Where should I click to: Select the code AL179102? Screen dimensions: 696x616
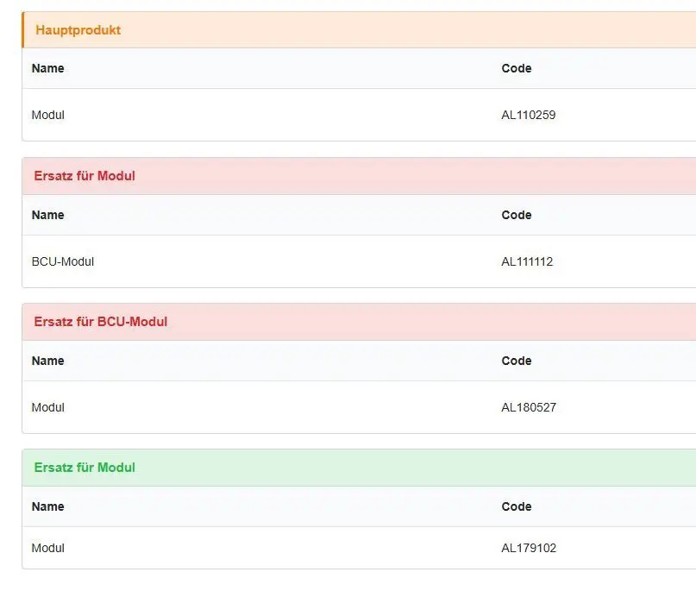(529, 548)
